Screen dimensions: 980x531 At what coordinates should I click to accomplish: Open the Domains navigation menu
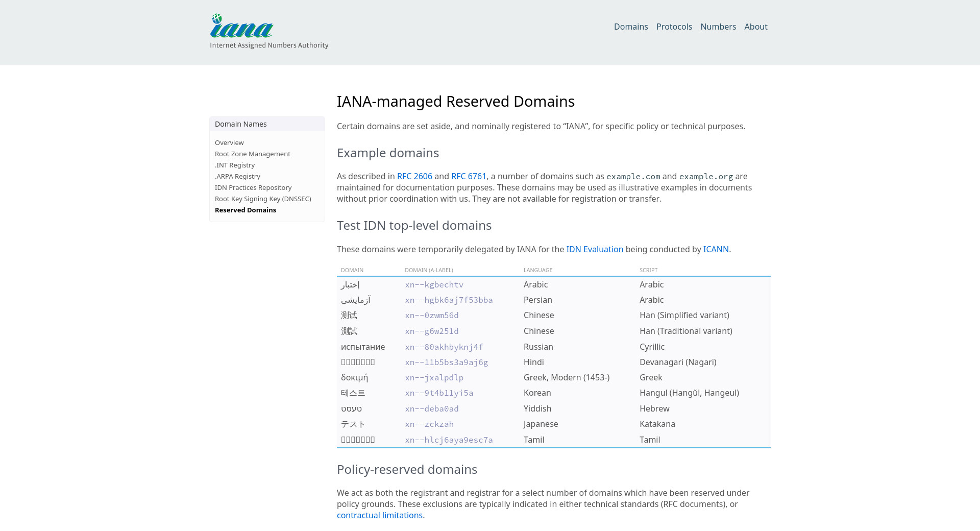tap(630, 27)
